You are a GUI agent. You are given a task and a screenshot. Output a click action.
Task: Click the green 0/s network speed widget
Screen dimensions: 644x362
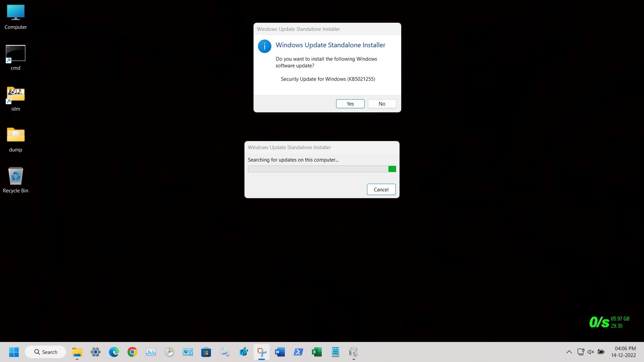(599, 322)
